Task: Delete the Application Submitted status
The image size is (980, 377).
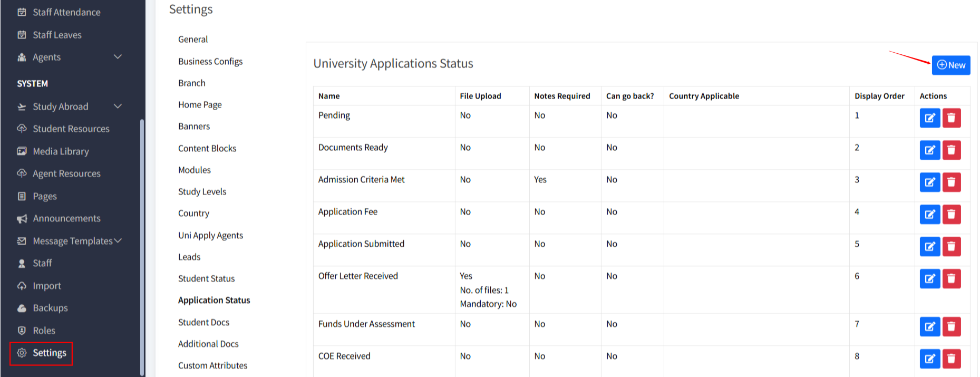Action: (x=951, y=247)
